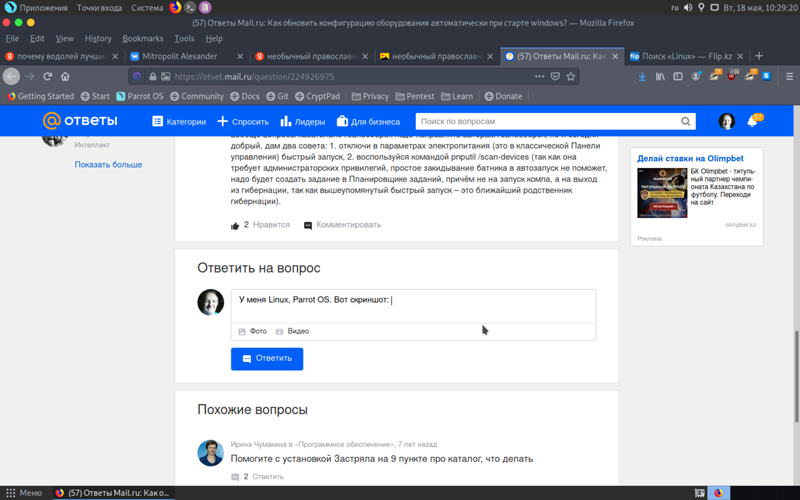Open the File menu
Screen dimensions: 800x500
point(12,39)
